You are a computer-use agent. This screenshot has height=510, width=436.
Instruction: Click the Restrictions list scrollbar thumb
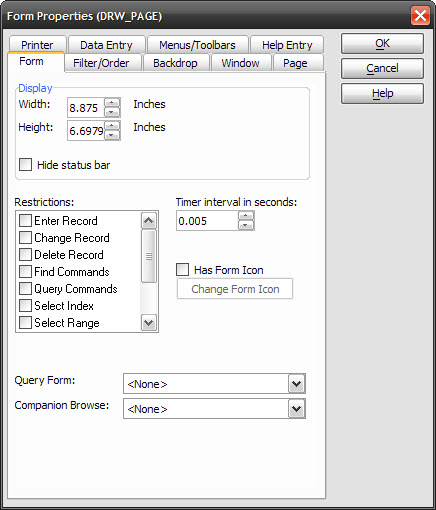click(149, 256)
